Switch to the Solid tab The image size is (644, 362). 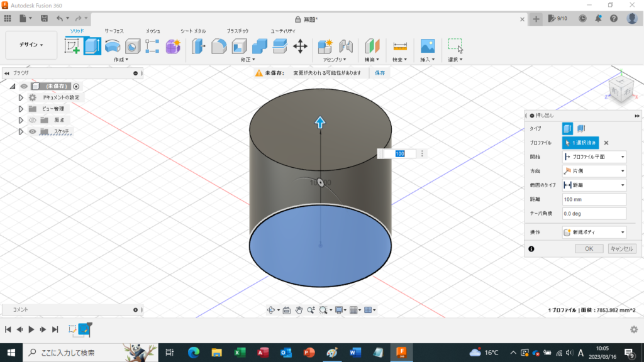tap(77, 31)
